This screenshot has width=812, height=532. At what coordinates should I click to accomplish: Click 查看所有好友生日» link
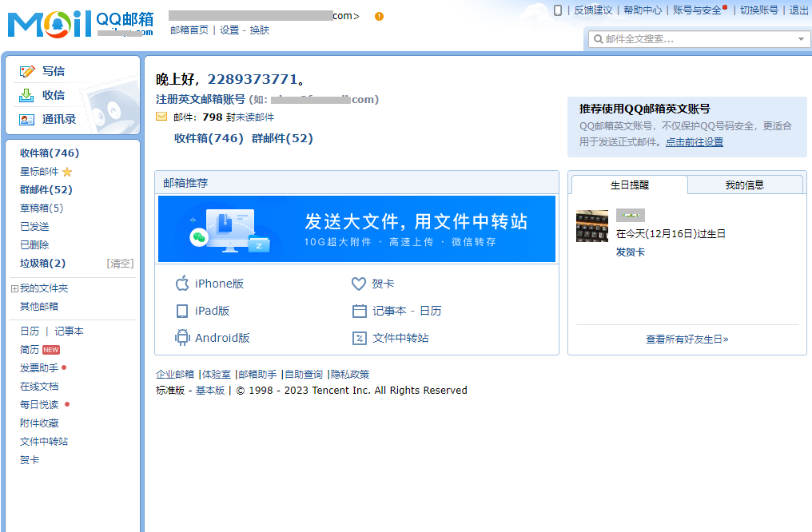click(687, 339)
